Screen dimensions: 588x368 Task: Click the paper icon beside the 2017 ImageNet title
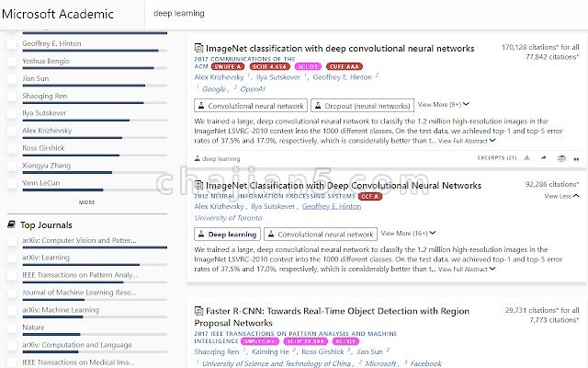tap(198, 48)
